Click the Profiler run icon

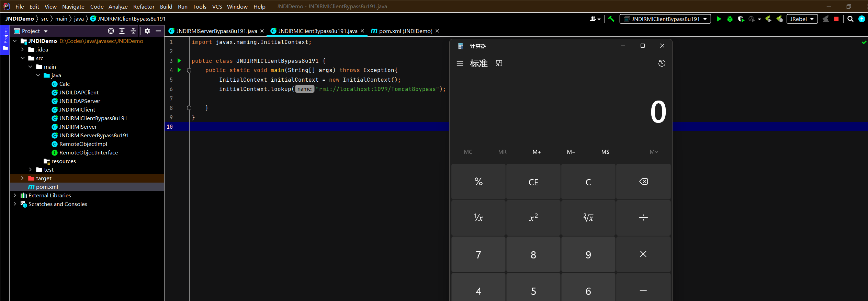751,19
